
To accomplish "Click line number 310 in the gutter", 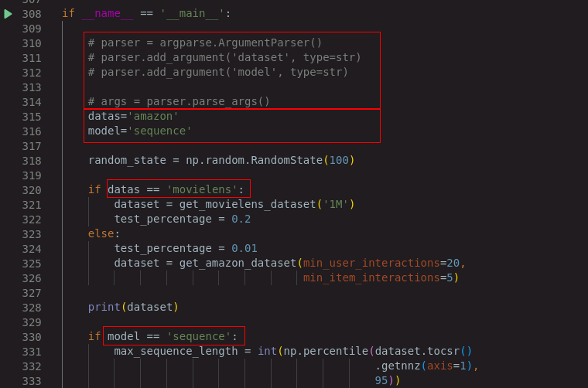I will 32,43.
